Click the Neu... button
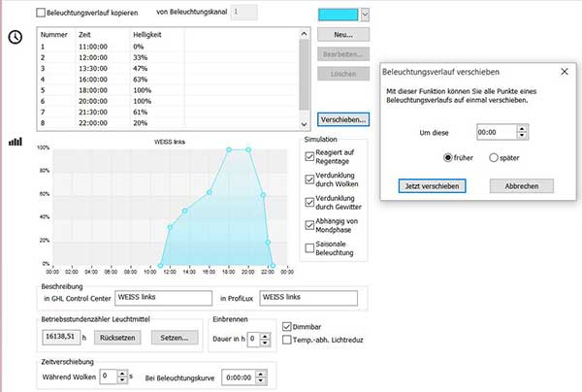The height and width of the screenshot is (392, 582). tap(342, 36)
